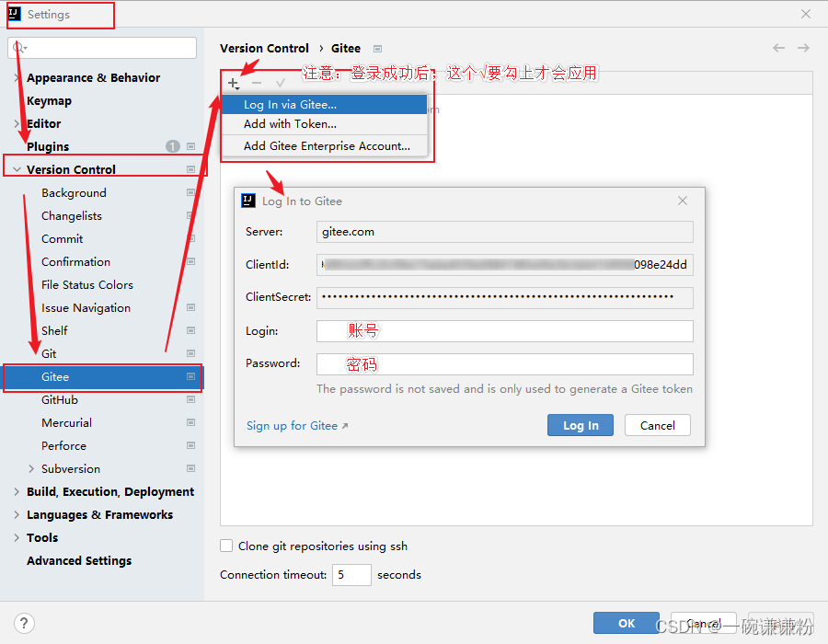Click into the Password field
The image size is (828, 644).
pos(505,364)
